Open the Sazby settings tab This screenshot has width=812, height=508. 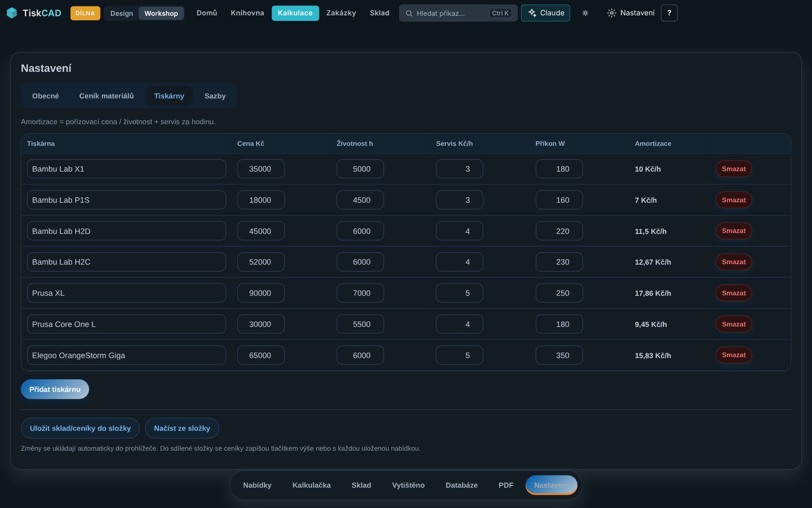(215, 96)
